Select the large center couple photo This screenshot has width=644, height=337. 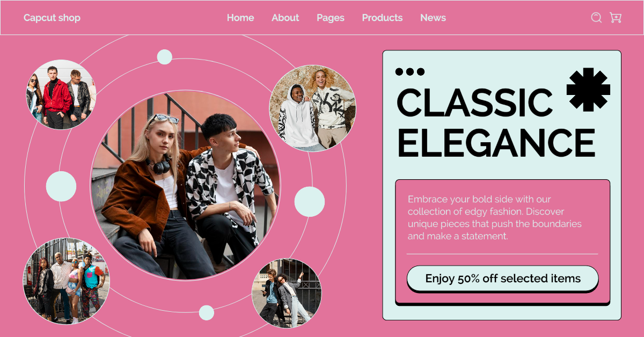[x=185, y=185]
